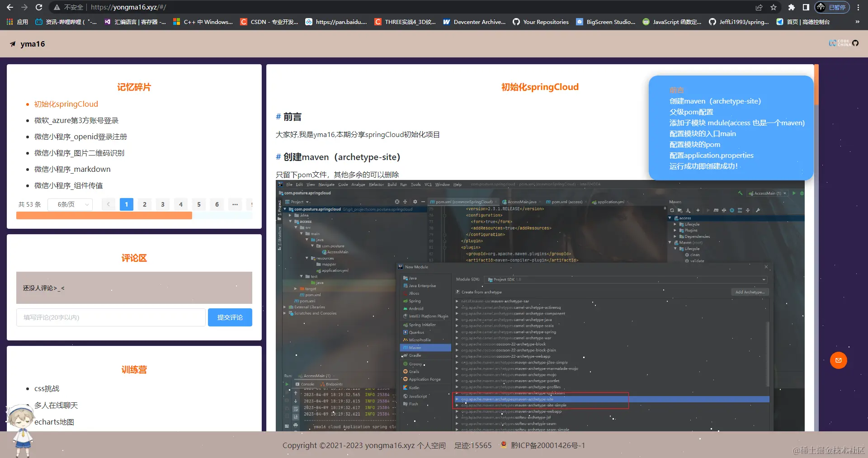Click the 提交评论 submit button
The height and width of the screenshot is (458, 868).
point(230,317)
